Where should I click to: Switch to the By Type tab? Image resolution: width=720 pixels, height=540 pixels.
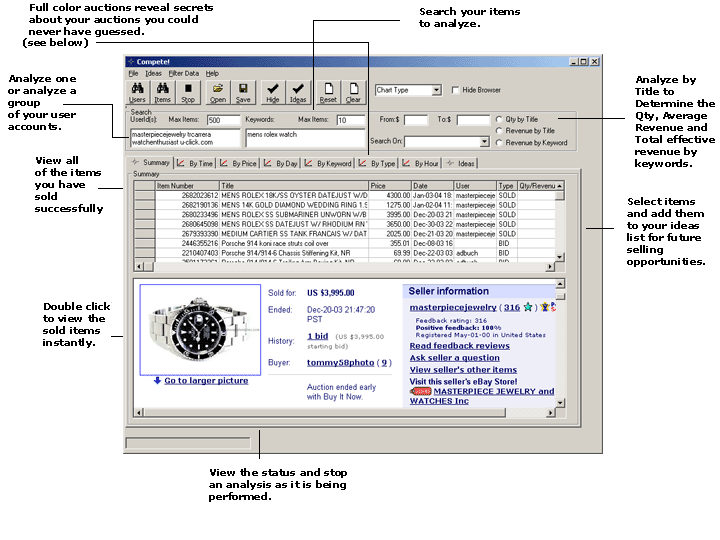(377, 163)
